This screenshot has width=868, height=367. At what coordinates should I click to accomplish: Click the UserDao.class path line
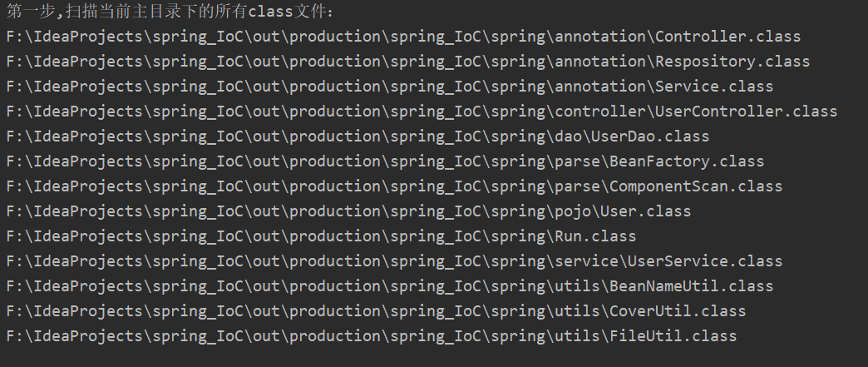click(x=358, y=137)
